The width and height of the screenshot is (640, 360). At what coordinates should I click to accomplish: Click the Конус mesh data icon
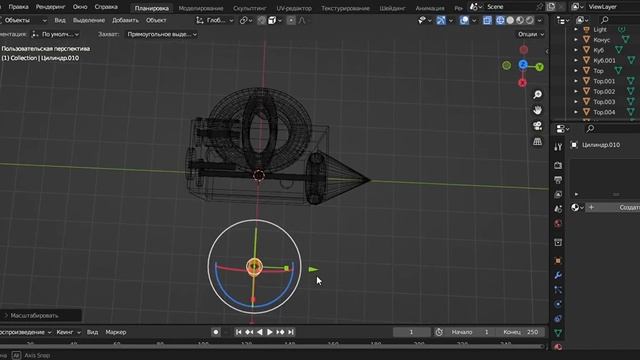625,40
